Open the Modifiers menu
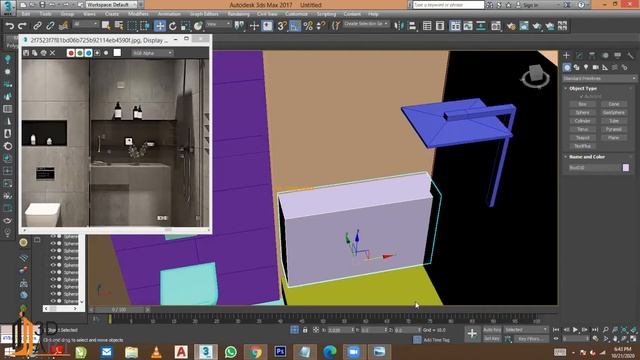Viewport: 640px width, 360px height. pos(138,14)
